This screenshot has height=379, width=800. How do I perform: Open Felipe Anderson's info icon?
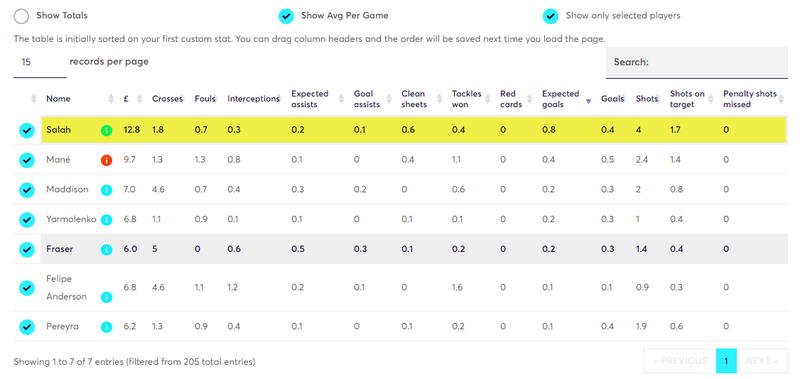(x=106, y=297)
